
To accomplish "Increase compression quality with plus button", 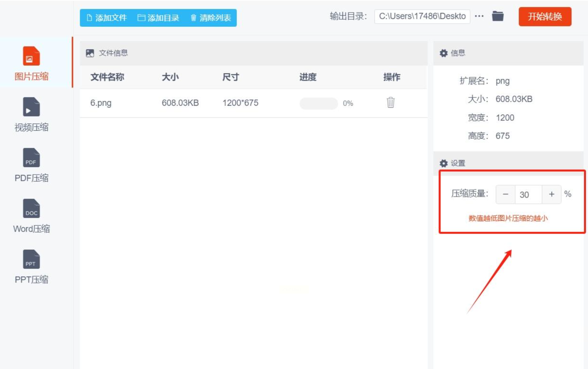I will (551, 194).
